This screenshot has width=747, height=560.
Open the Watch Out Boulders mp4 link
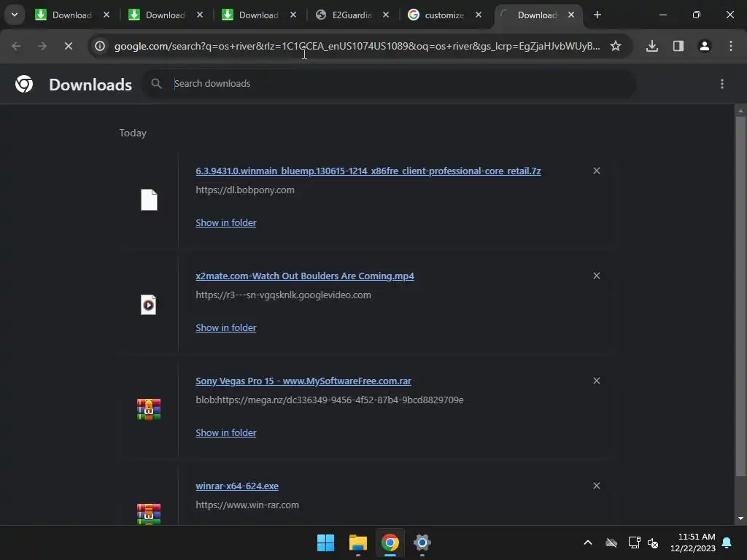305,276
